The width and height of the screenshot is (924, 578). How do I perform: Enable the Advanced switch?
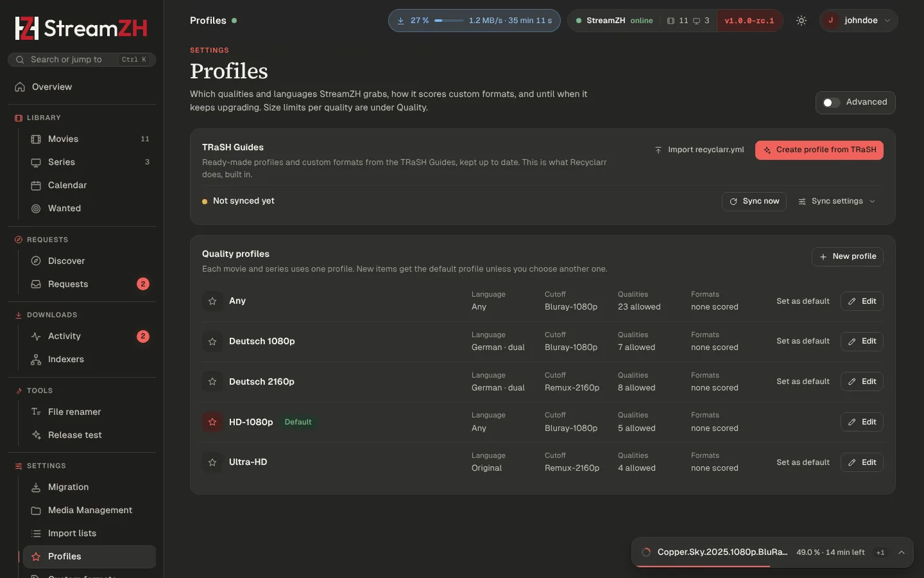pyautogui.click(x=832, y=103)
